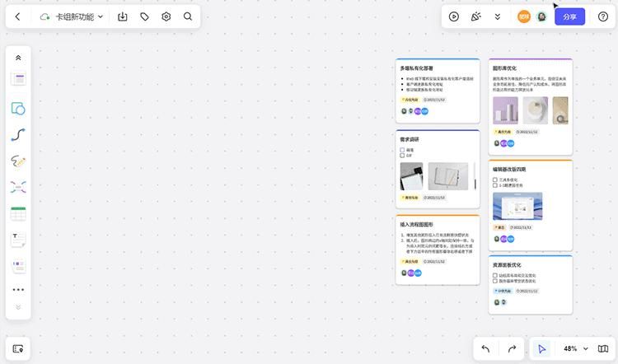
Task: Start presentation with the play icon
Action: coord(454,16)
